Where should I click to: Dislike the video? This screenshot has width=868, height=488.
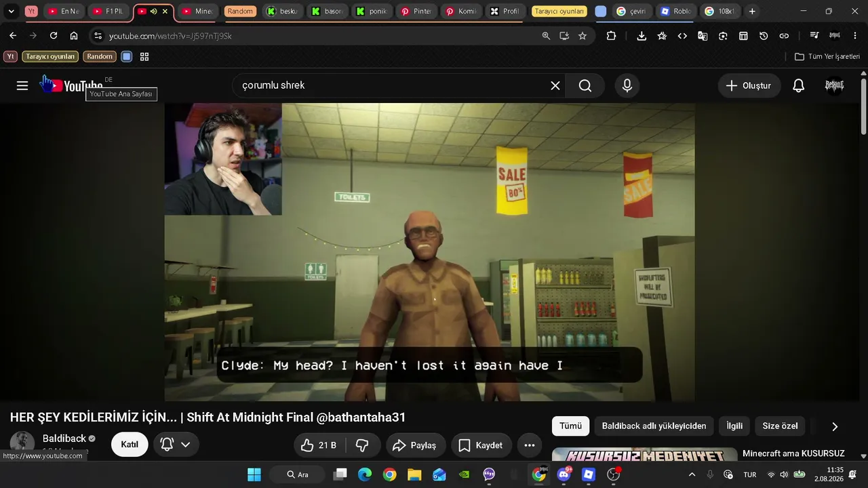(x=362, y=445)
